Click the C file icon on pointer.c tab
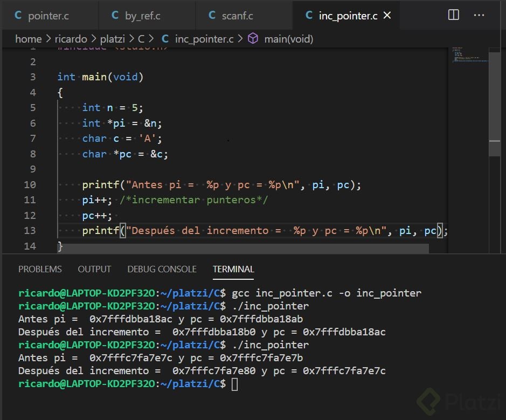 pos(18,16)
